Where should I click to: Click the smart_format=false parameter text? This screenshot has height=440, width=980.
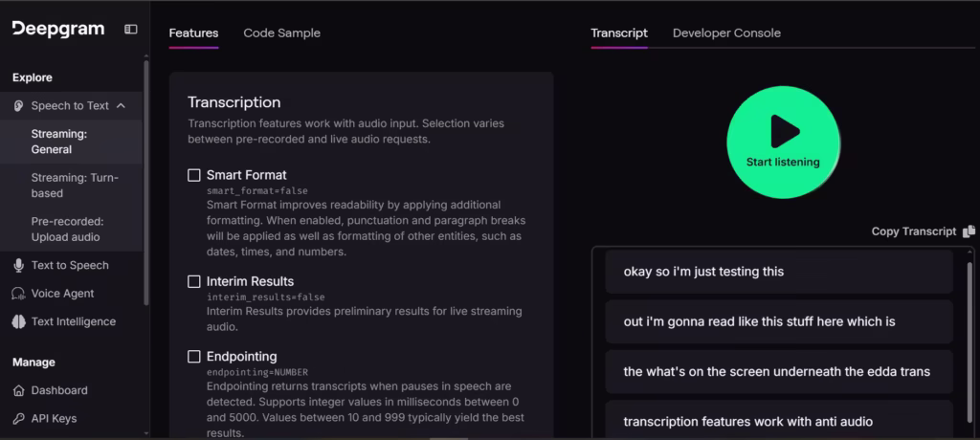[x=256, y=190]
